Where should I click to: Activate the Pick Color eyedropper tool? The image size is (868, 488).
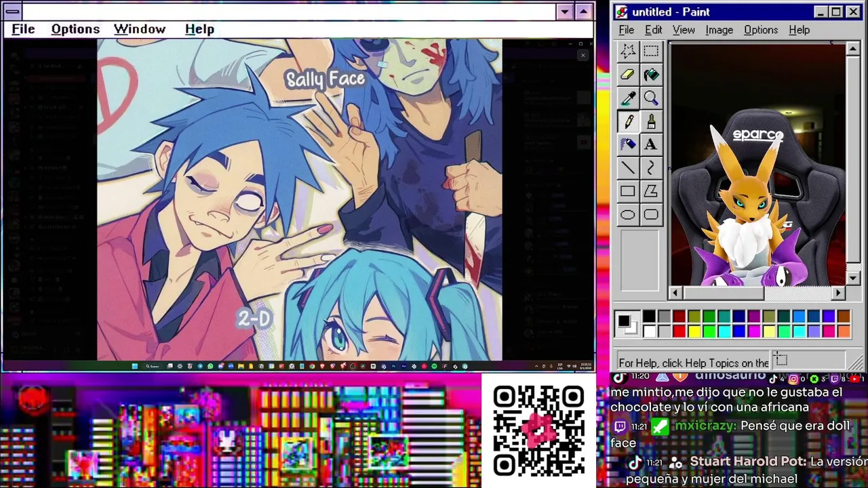tap(628, 98)
